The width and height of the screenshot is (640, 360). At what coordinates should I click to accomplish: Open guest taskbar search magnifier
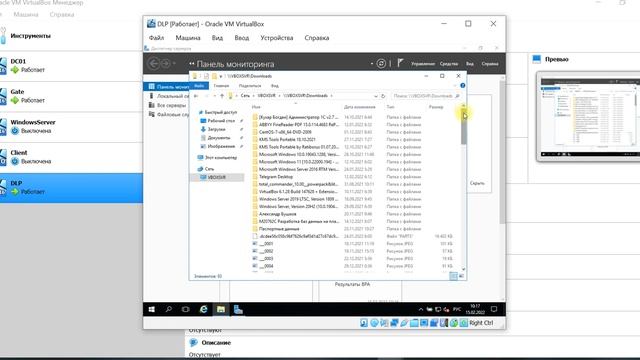pos(168,309)
